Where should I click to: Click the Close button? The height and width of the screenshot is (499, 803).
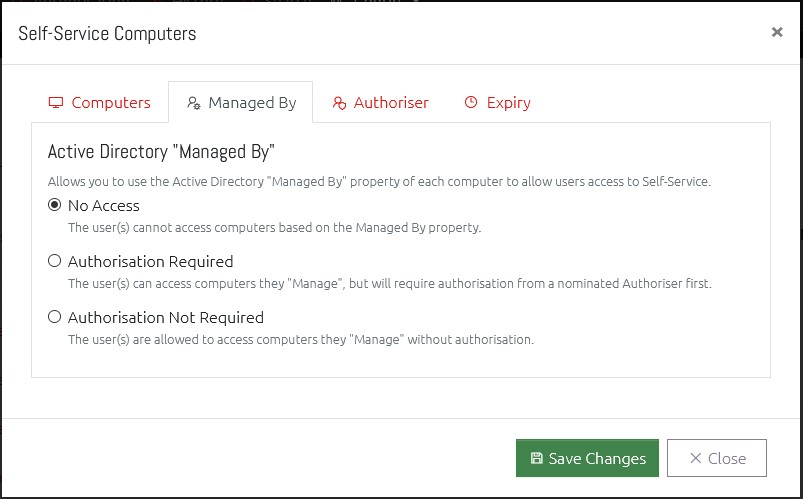point(717,458)
